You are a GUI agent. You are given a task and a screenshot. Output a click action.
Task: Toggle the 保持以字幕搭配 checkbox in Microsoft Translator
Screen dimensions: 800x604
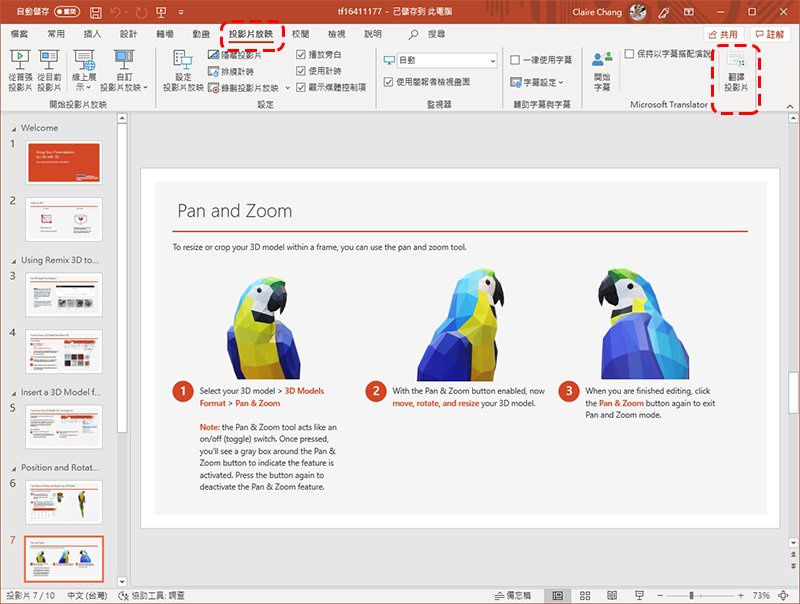click(x=630, y=54)
